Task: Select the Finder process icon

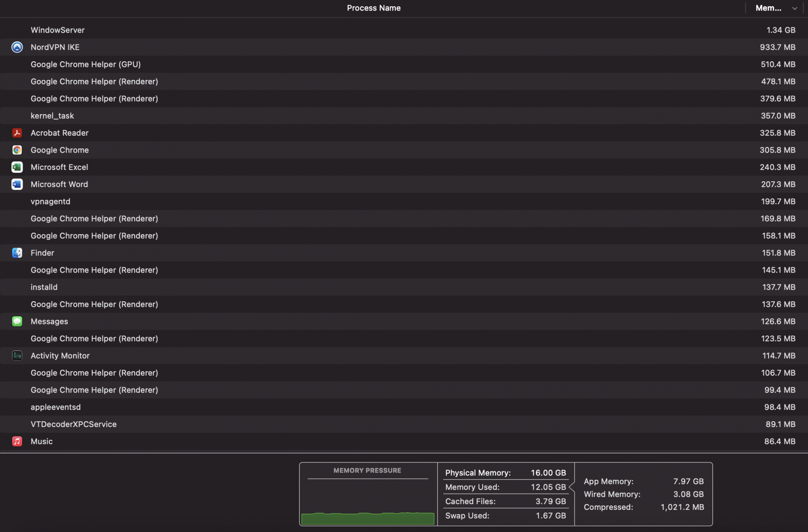Action: click(17, 253)
